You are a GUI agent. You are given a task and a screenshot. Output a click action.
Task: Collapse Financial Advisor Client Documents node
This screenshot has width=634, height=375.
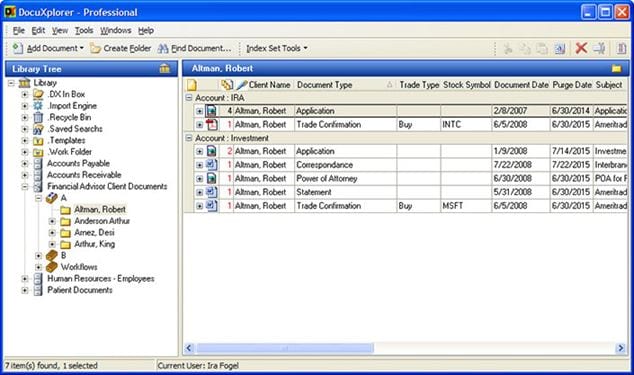click(25, 187)
